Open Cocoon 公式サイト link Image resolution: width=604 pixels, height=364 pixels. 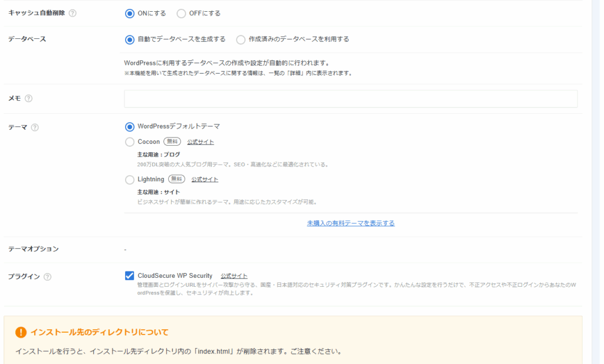(x=201, y=142)
